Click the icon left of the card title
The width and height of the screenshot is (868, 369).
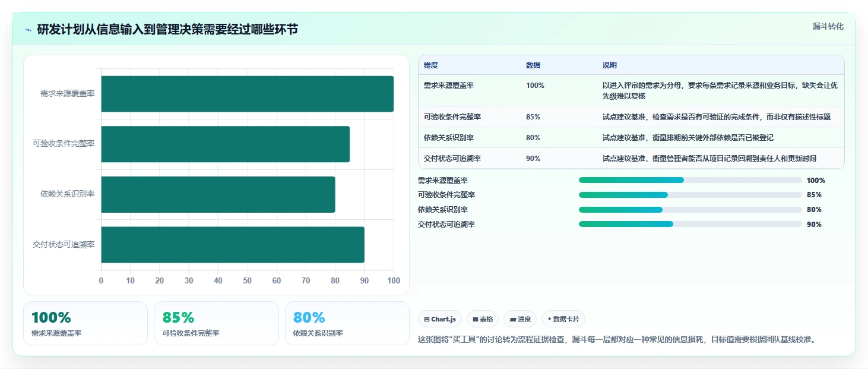coord(28,30)
